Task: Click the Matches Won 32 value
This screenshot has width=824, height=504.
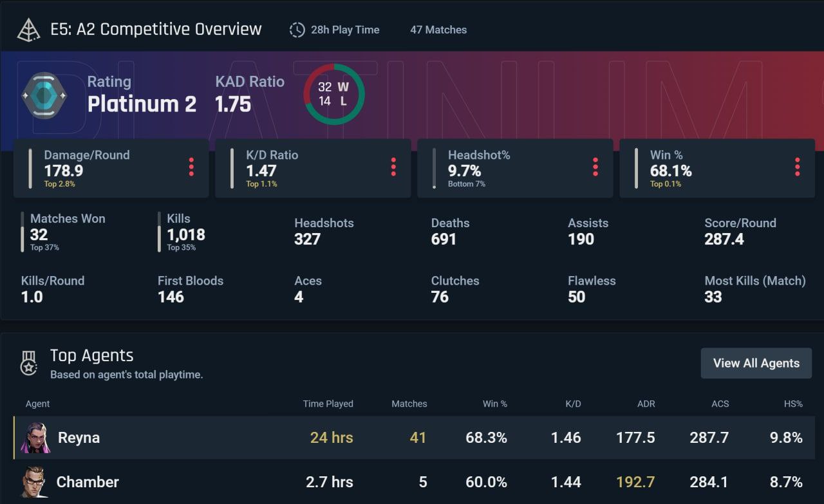Action: click(39, 235)
